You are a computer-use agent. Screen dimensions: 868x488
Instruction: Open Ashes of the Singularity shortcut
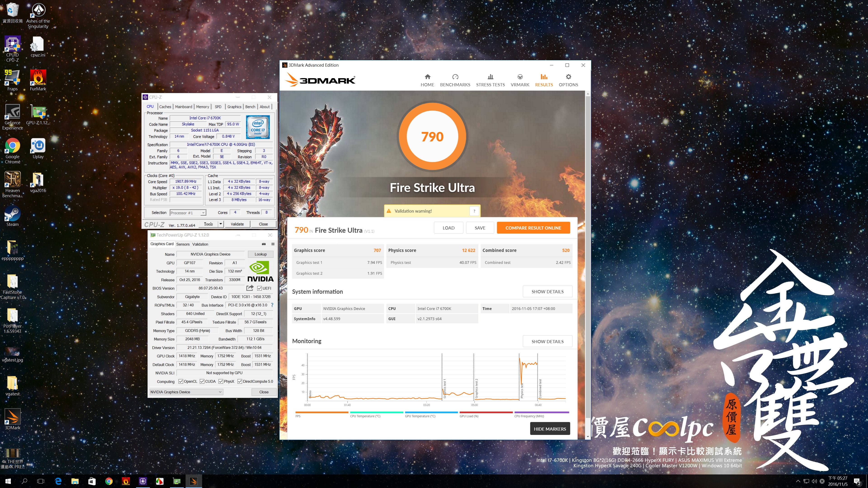(x=38, y=16)
